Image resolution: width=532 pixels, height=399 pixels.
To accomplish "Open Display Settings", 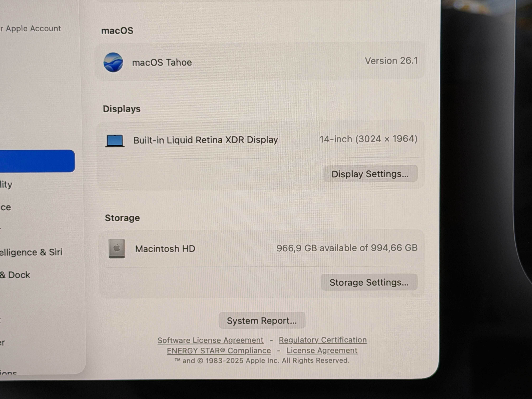I will (370, 174).
